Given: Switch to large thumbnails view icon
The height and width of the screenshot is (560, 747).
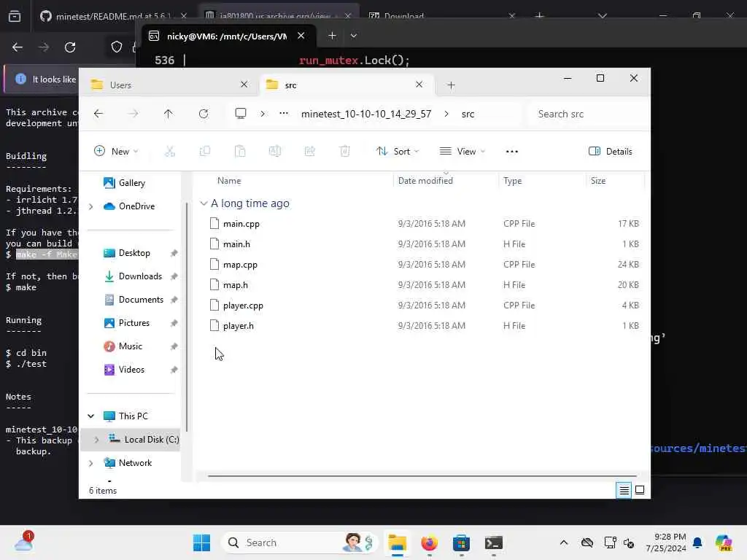Looking at the screenshot, I should click(640, 490).
